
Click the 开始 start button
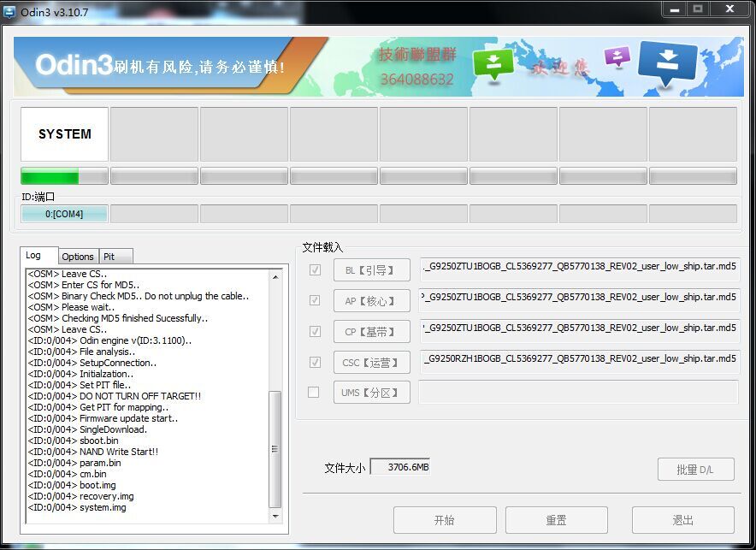tap(445, 520)
